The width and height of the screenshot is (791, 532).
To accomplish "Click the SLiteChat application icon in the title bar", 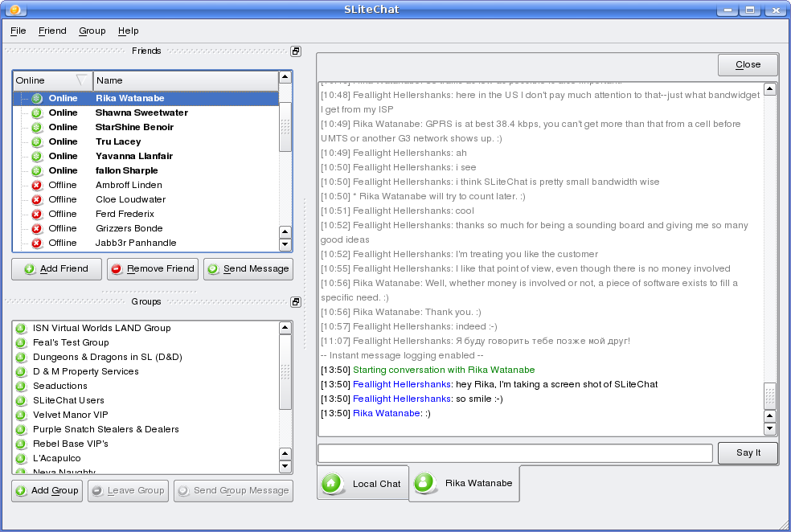I will point(15,9).
